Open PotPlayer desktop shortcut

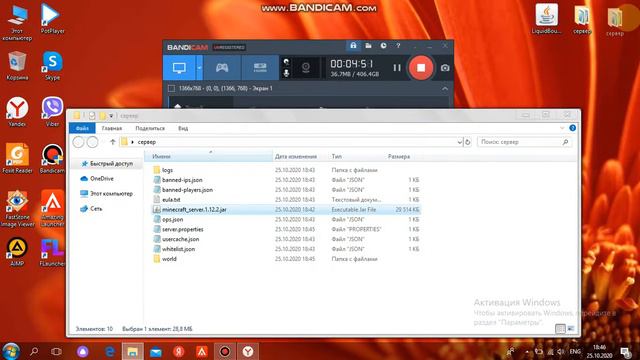52,19
